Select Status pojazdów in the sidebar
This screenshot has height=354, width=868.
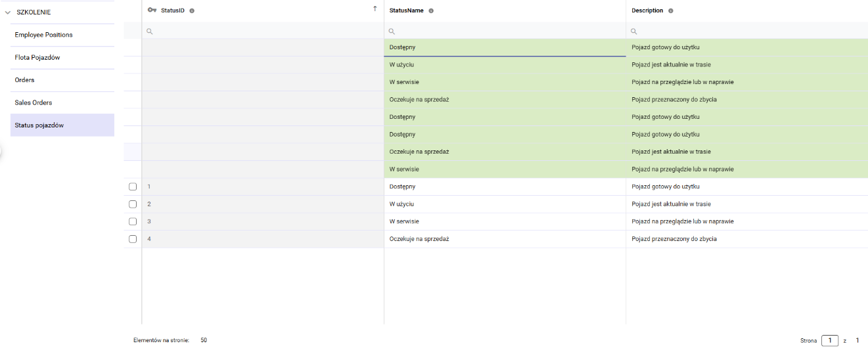62,125
